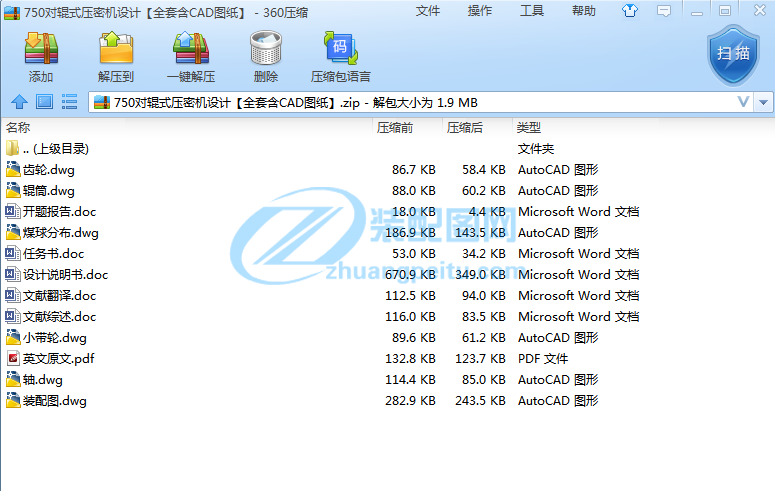Go up one level with blue arrow

coord(19,102)
